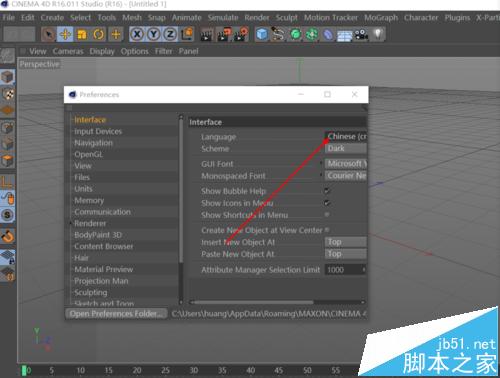The image size is (500, 378).
Task: Click the horizontal scrollbar in Interface panel
Action: pyautogui.click(x=254, y=302)
